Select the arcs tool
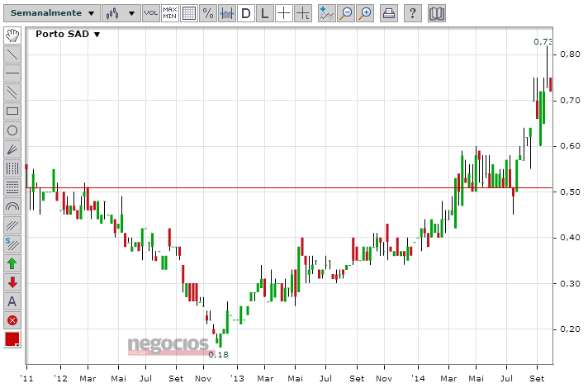The image size is (588, 388). [x=12, y=206]
